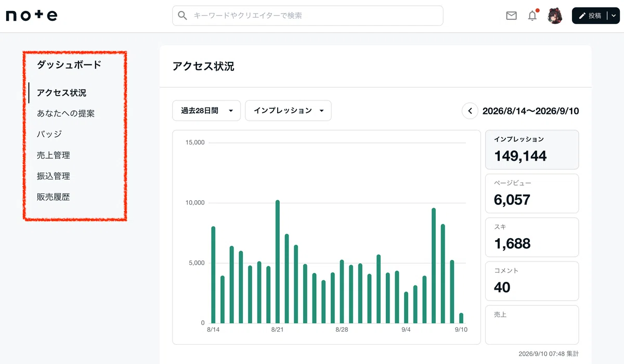Click the last short bar at 9/10

[461, 318]
